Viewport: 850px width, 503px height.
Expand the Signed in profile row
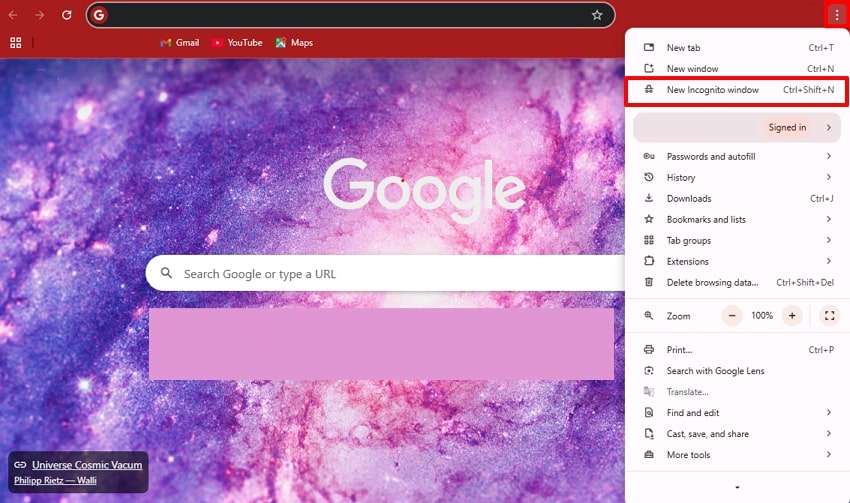(737, 127)
